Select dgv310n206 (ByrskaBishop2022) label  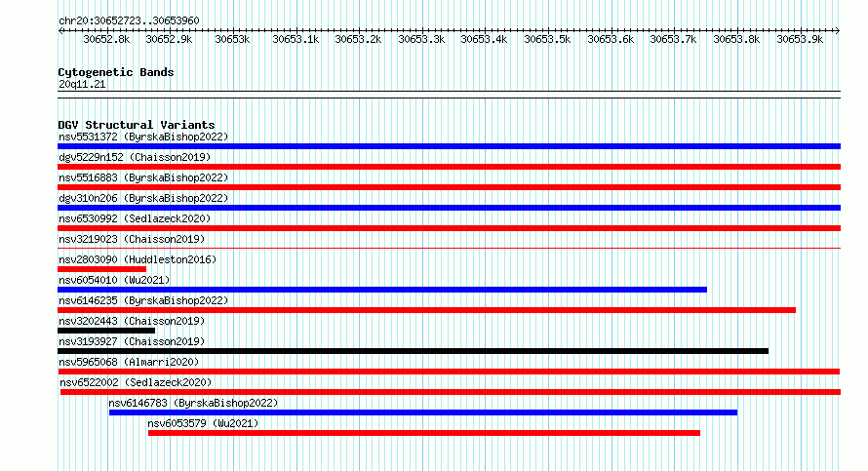click(143, 198)
